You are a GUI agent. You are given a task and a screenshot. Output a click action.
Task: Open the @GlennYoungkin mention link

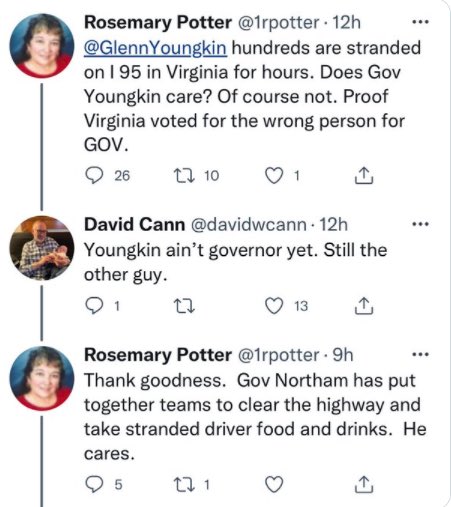155,48
